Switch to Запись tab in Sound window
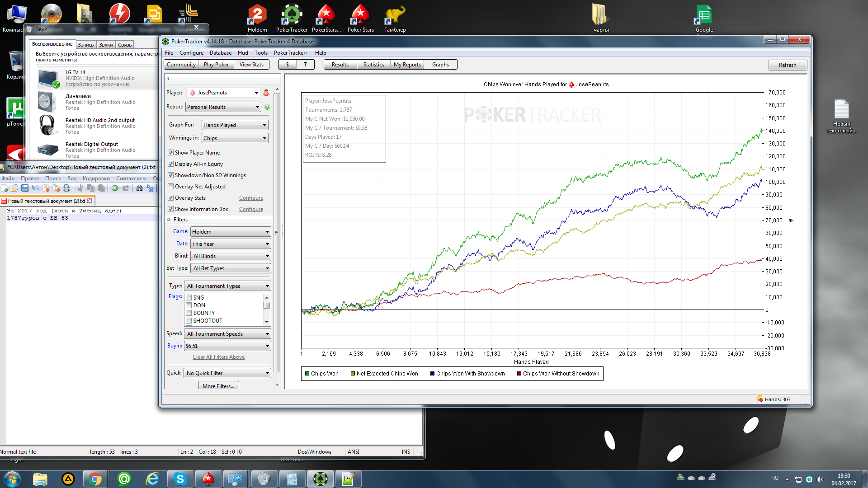The height and width of the screenshot is (488, 868). [85, 45]
